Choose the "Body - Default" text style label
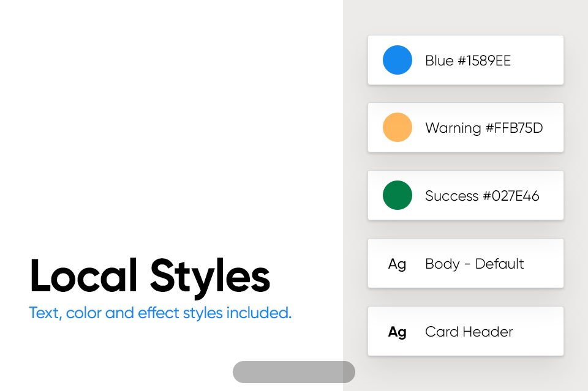 (x=474, y=264)
